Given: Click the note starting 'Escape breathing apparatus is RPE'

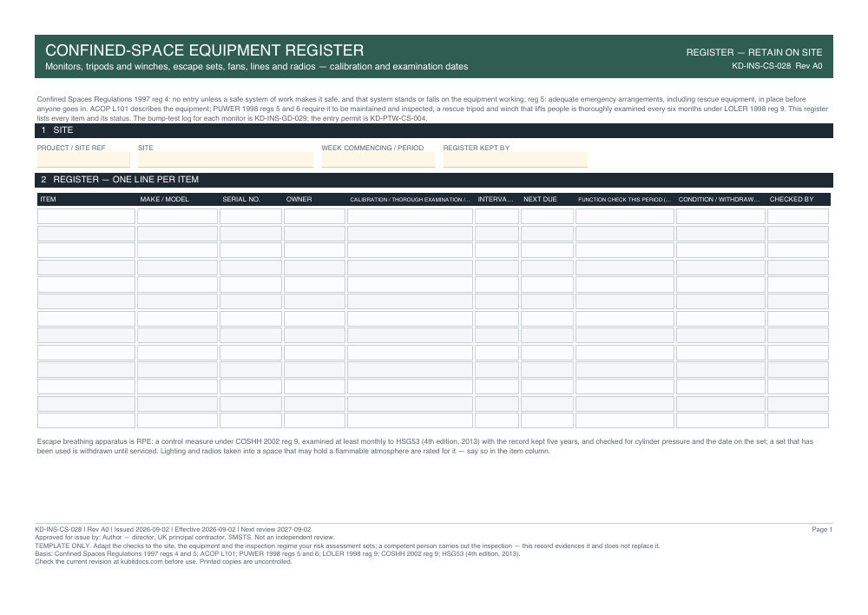Looking at the screenshot, I should pyautogui.click(x=424, y=446).
